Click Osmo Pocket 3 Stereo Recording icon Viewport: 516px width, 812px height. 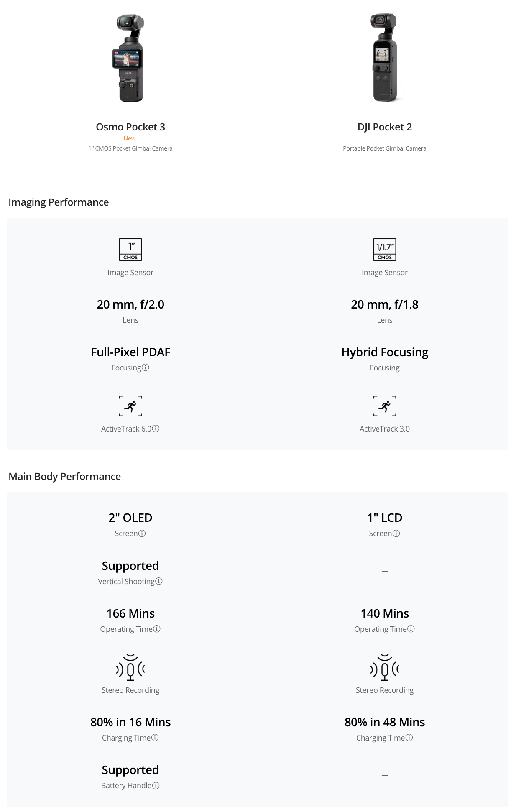pyautogui.click(x=130, y=667)
